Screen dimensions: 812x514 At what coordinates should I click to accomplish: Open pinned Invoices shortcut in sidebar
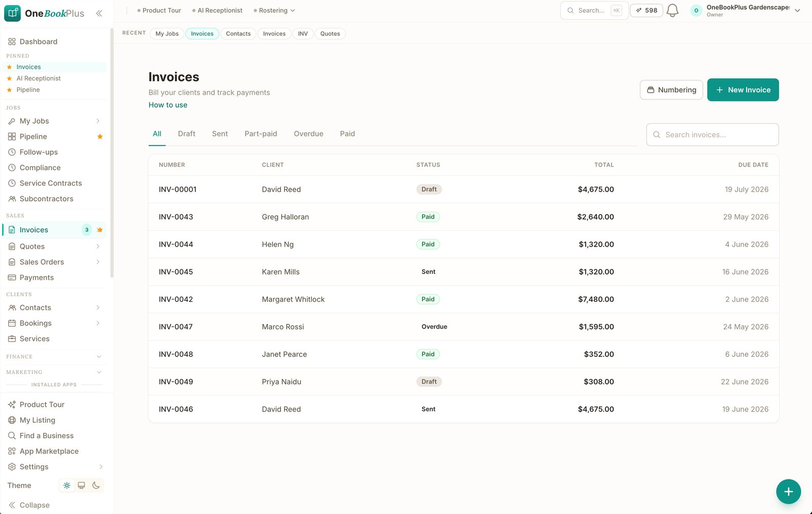(x=54, y=67)
